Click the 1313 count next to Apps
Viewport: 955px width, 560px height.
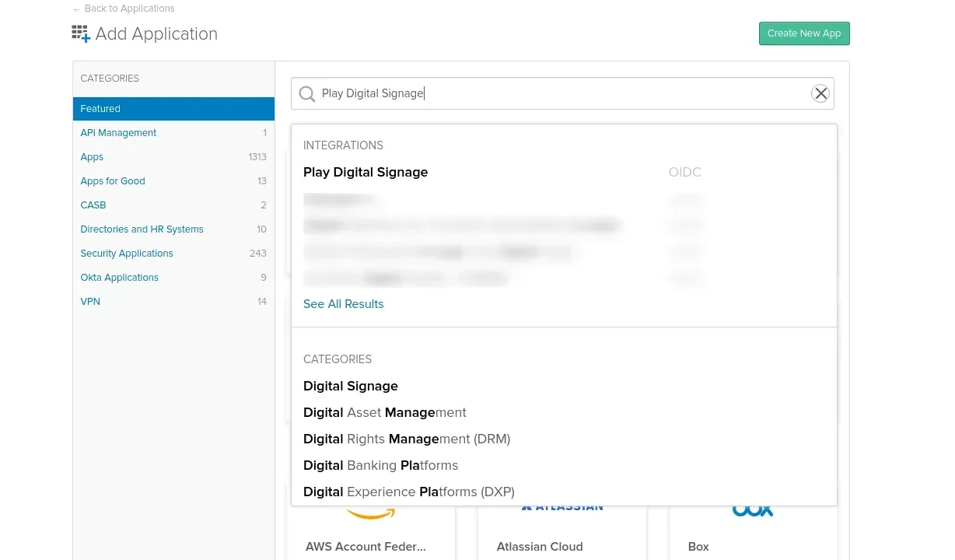click(x=257, y=157)
